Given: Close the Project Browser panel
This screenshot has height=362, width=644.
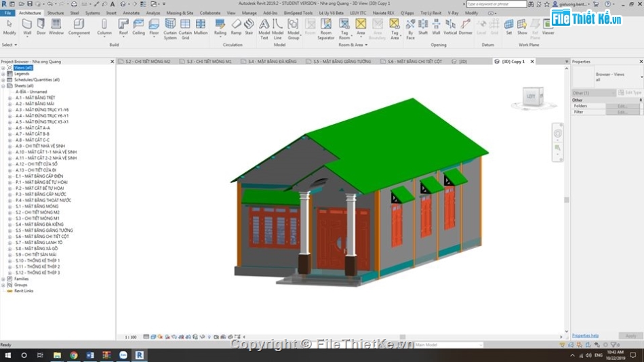Looking at the screenshot, I should (x=112, y=62).
